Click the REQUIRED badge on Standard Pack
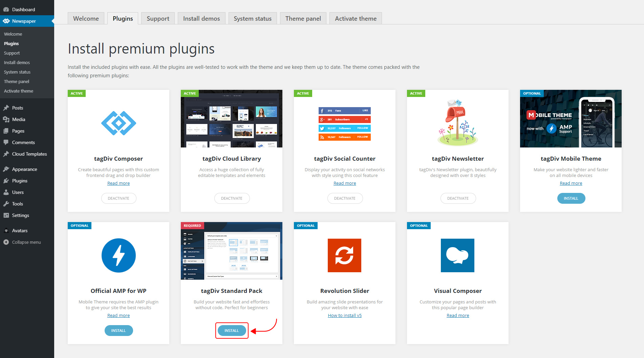Viewport: 644px width, 358px height. click(192, 225)
